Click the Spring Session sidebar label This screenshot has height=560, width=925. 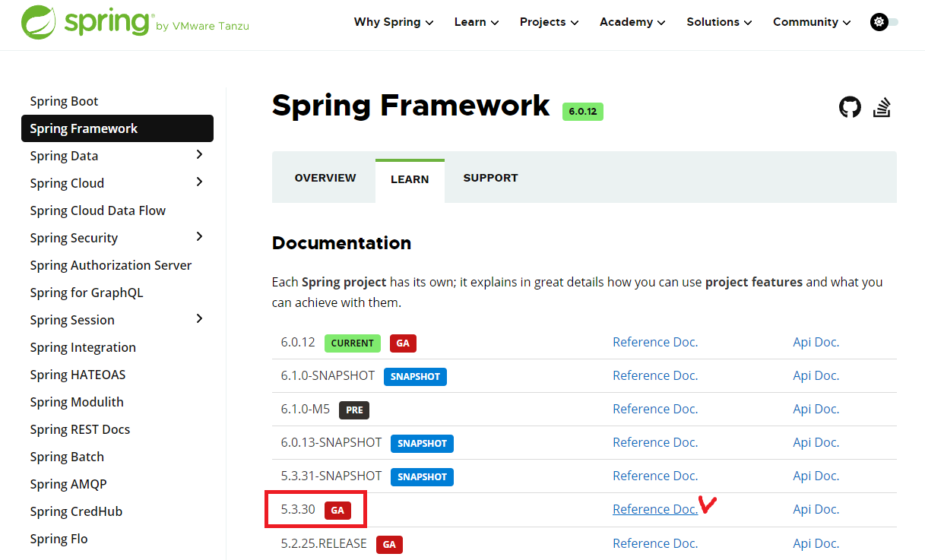72,320
